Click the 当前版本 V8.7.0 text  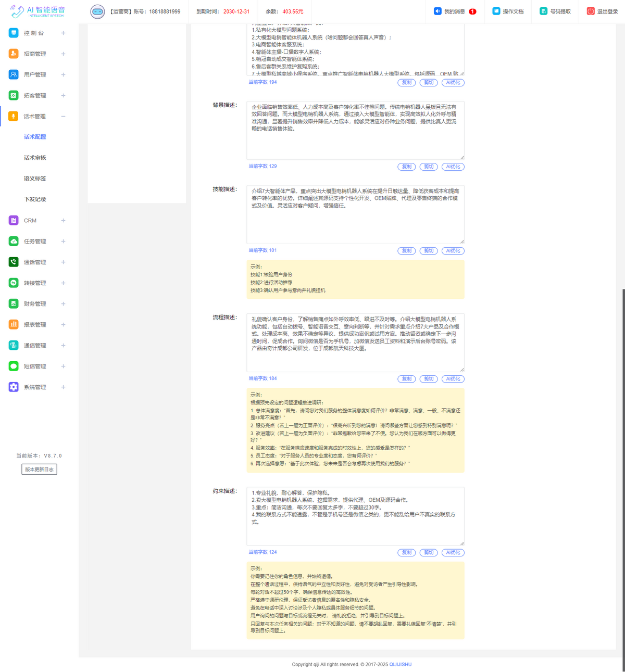(39, 456)
